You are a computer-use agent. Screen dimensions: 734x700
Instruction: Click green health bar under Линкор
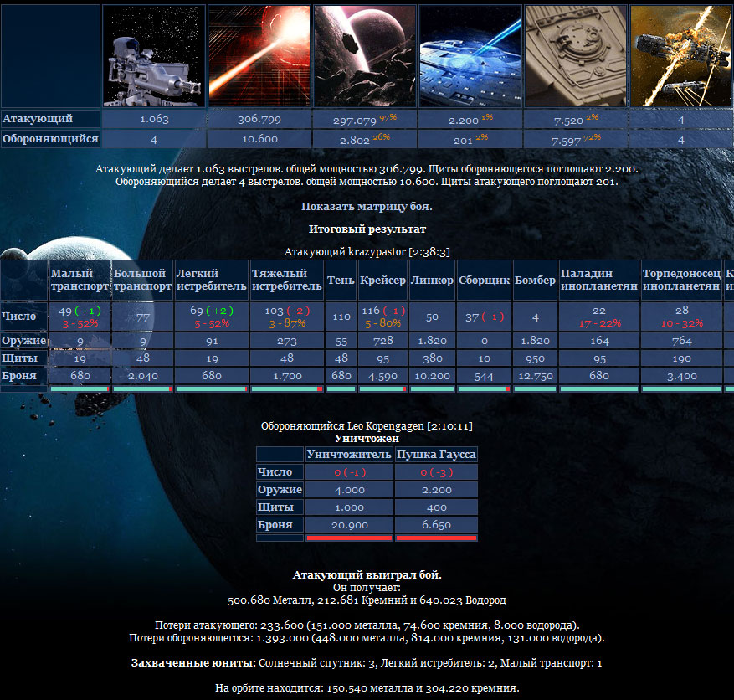(432, 389)
